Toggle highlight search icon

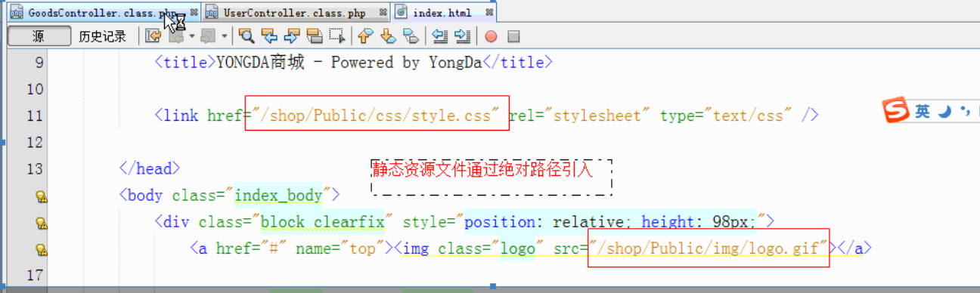click(x=315, y=35)
